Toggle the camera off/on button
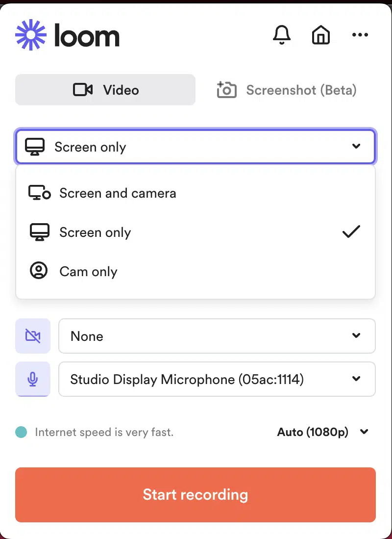The width and height of the screenshot is (392, 539). click(33, 336)
